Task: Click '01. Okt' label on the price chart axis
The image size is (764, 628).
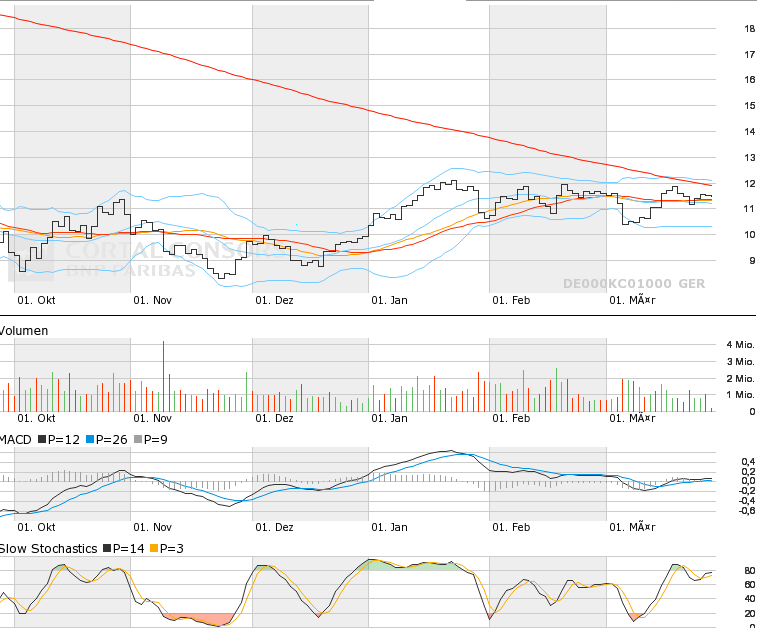Action: click(x=35, y=299)
